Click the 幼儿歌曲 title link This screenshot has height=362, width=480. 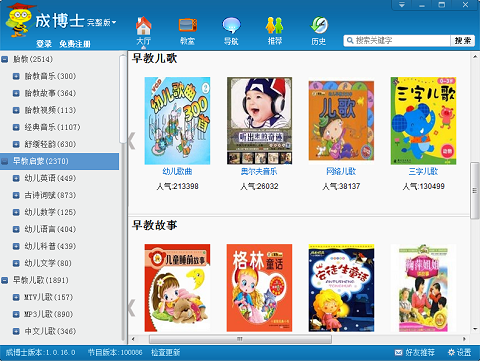[x=177, y=172]
